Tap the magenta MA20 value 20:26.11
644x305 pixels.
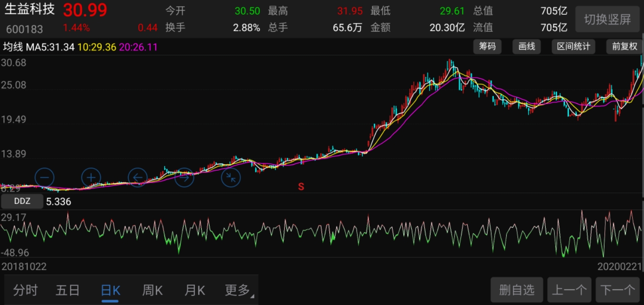click(138, 47)
